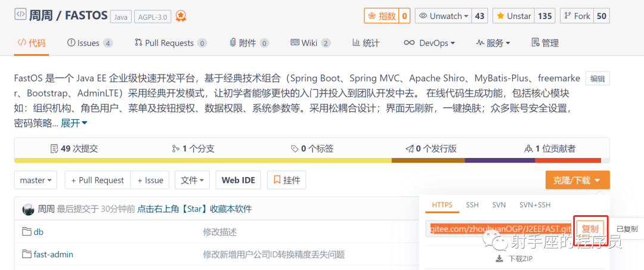View the 0 个标签 tags
644x270 pixels.
312,148
